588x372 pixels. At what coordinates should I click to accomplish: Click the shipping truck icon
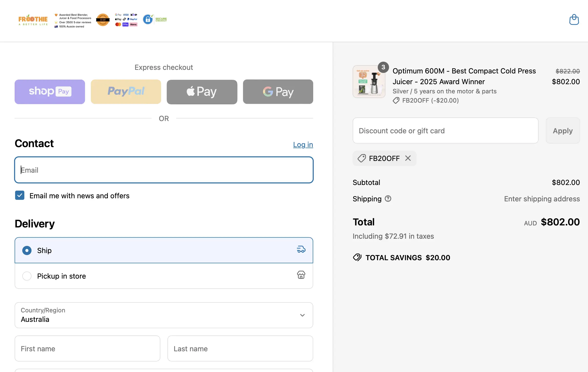pos(301,249)
